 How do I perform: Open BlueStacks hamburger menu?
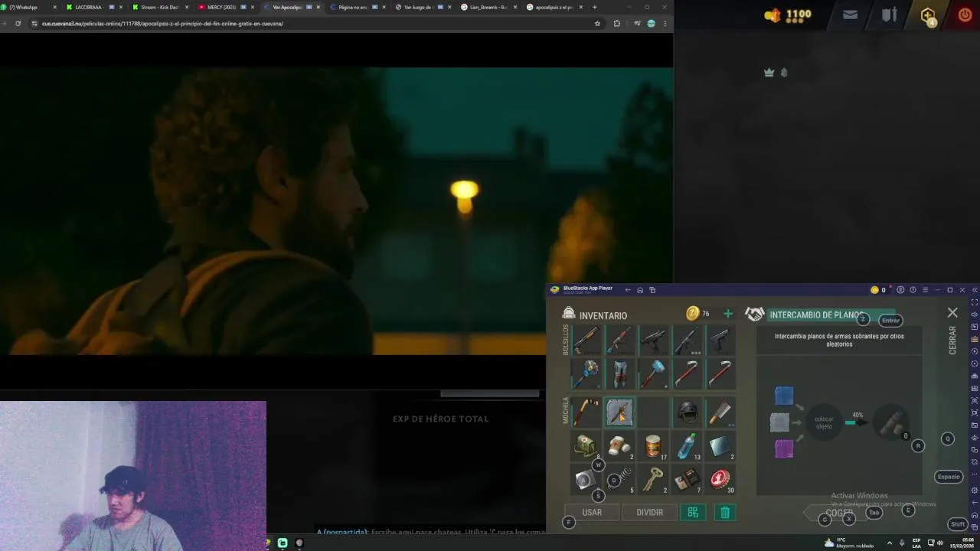point(925,290)
